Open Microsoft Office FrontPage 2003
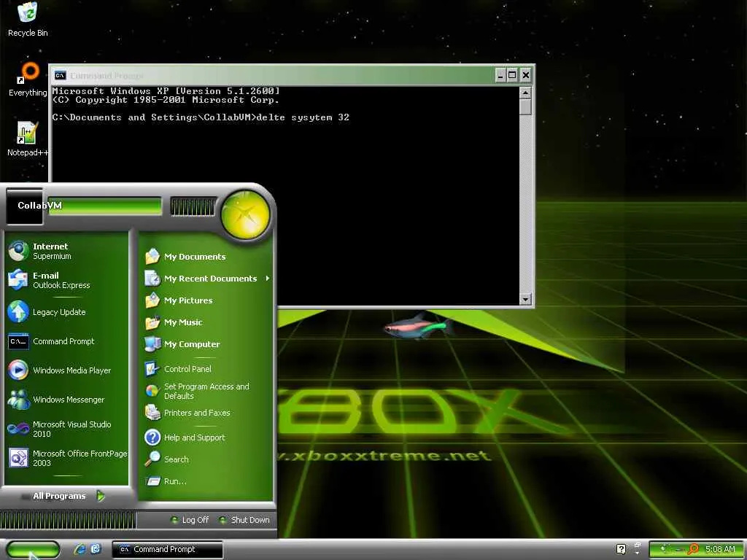 pos(66,458)
